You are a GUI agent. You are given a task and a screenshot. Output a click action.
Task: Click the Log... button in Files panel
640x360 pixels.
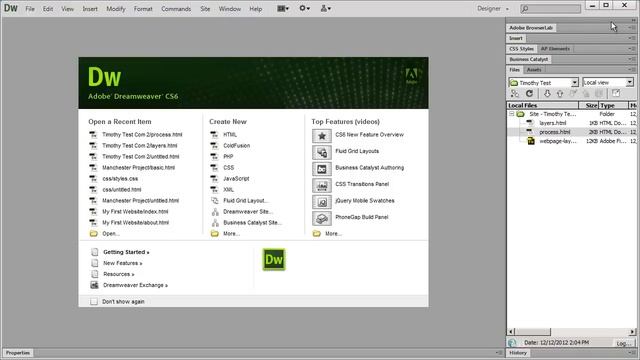tap(623, 343)
